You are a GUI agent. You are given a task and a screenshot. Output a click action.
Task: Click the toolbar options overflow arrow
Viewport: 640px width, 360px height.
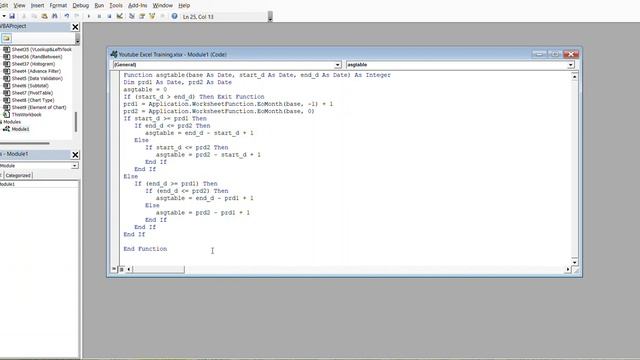pyautogui.click(x=270, y=17)
